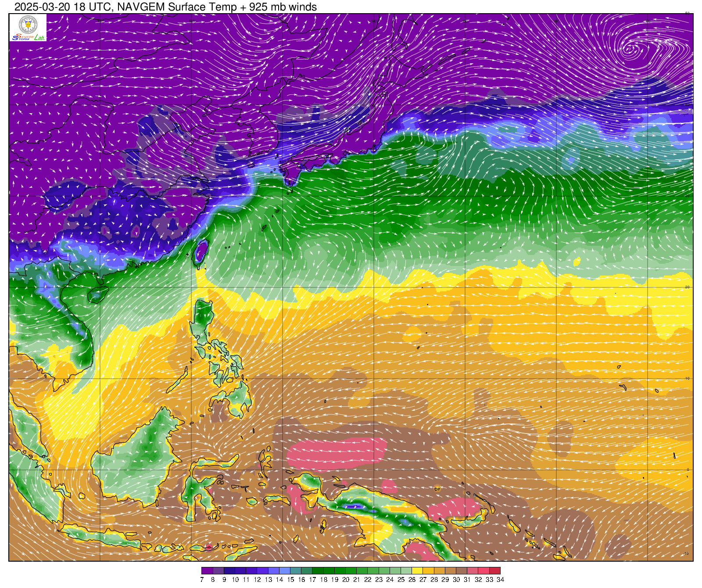Select the purple 7-8 legend swatch
Screen dimensions: 702x588
tap(207, 570)
